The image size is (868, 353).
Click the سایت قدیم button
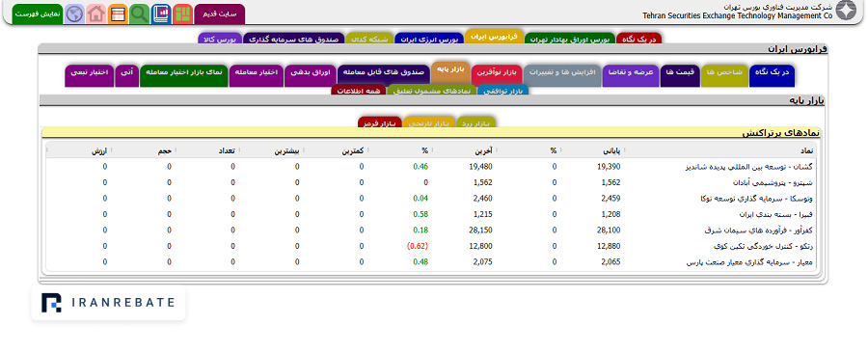[219, 14]
